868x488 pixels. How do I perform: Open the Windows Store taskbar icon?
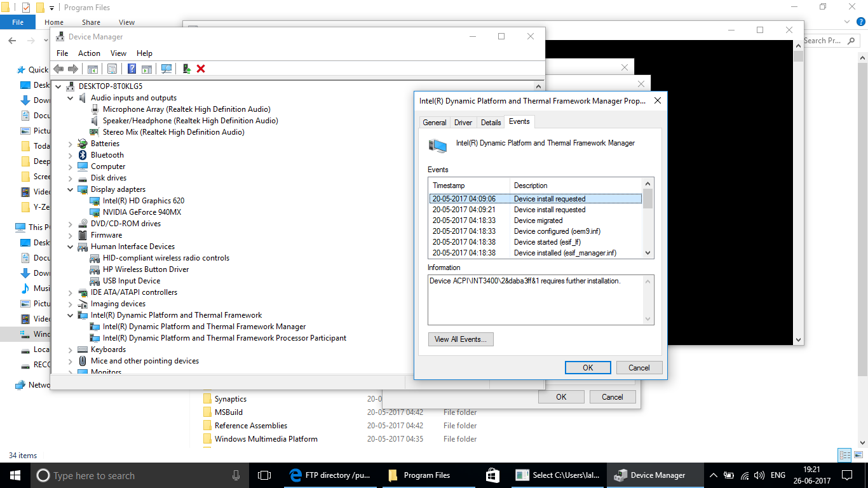tap(492, 475)
